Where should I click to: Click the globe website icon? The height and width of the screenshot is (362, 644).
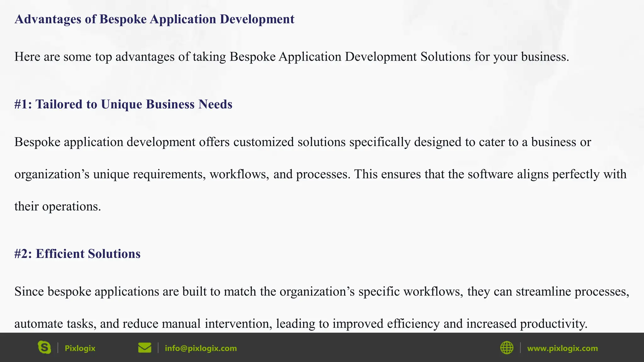point(507,348)
